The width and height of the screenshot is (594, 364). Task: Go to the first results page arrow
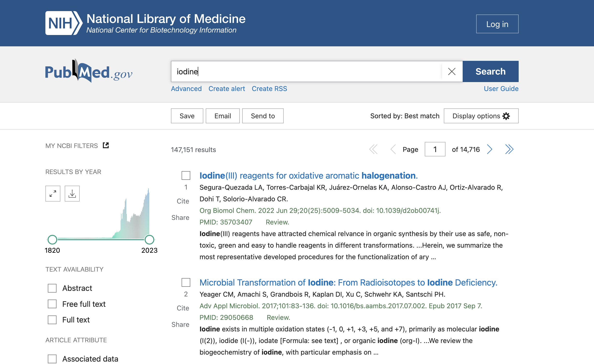[373, 149]
